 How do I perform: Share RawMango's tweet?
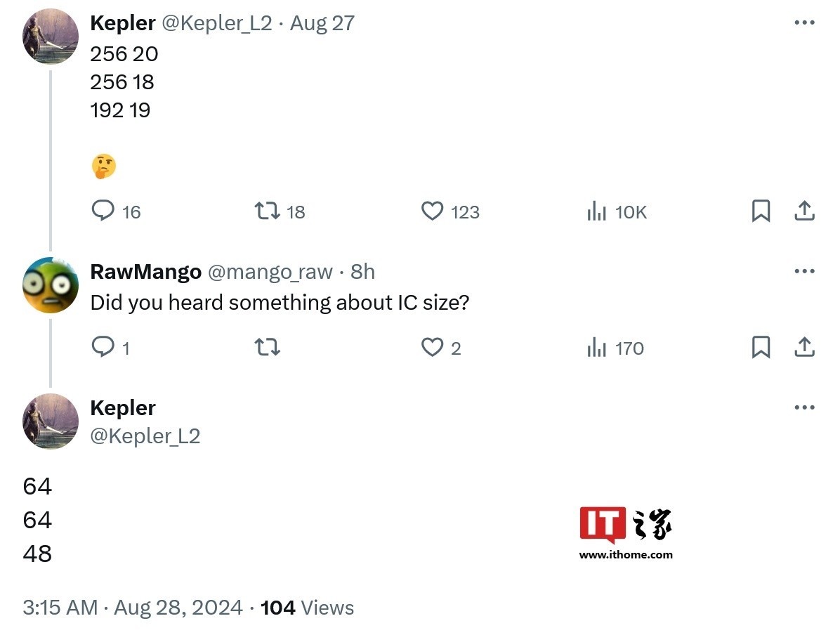coord(804,347)
